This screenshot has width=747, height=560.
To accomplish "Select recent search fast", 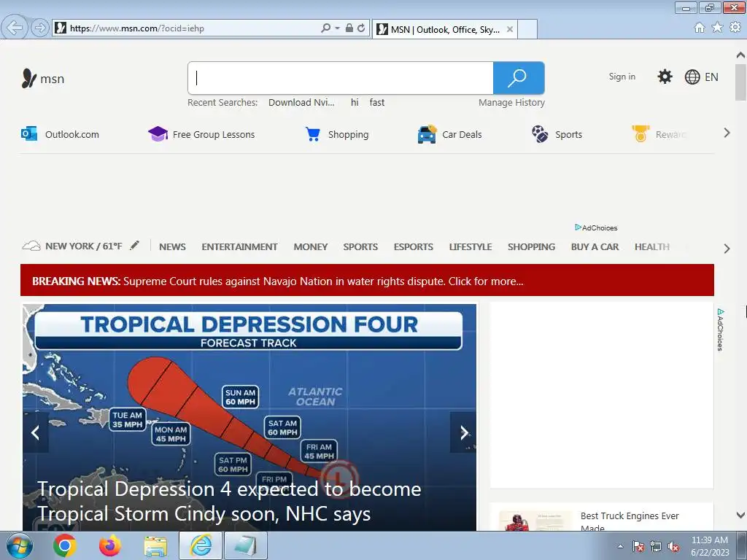I will coord(377,102).
